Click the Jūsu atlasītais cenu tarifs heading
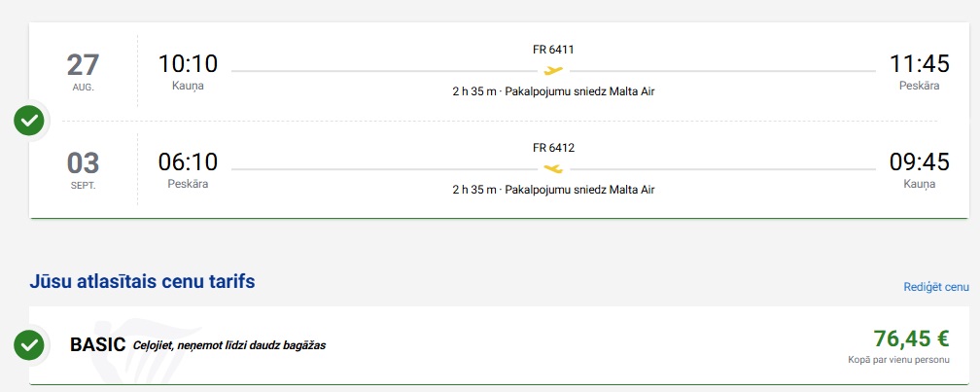Screen dimensions: 980x392 142,282
